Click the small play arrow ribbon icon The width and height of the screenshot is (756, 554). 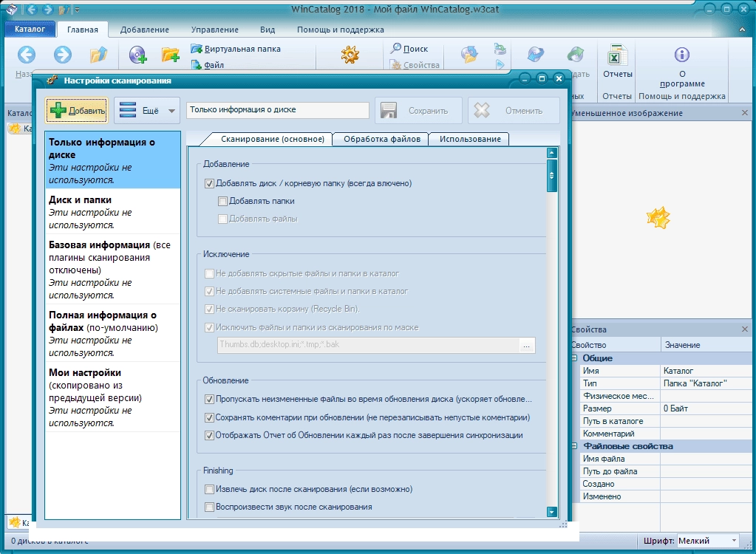tap(500, 64)
